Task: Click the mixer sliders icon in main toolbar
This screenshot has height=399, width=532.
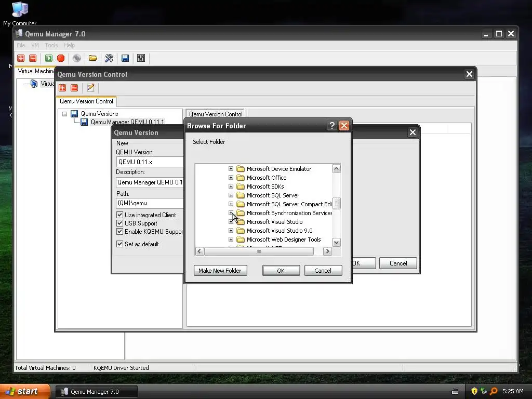Action: click(x=141, y=58)
